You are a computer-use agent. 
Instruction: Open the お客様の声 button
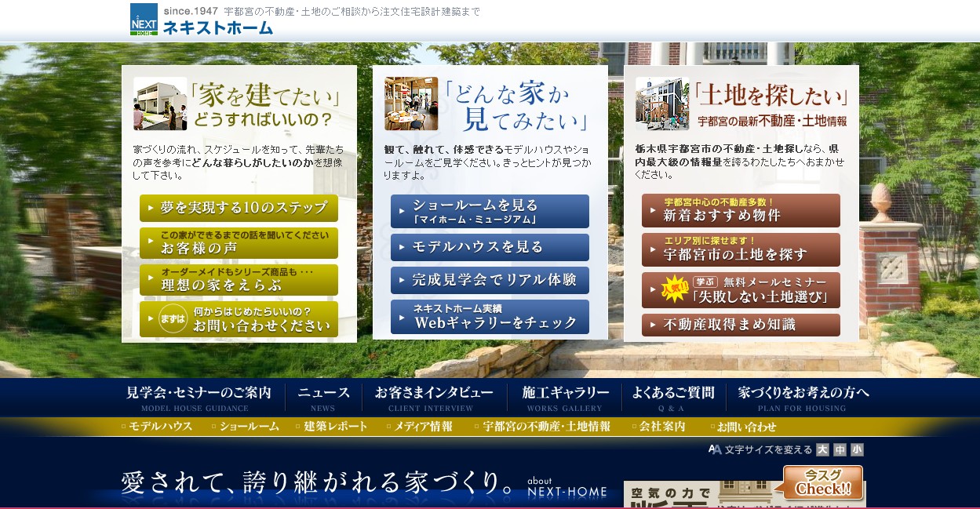[239, 243]
